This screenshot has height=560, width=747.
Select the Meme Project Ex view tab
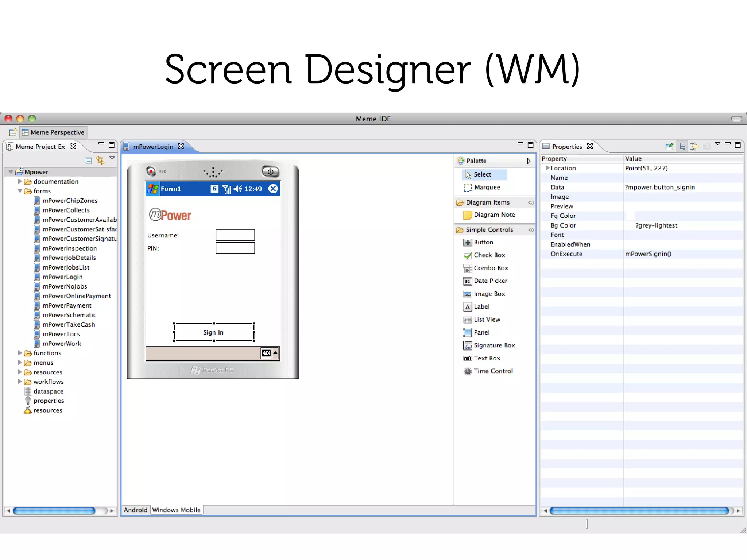40,147
